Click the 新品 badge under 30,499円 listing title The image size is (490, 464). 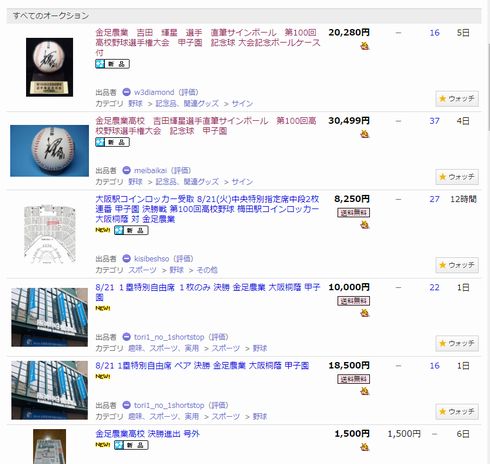(113, 142)
